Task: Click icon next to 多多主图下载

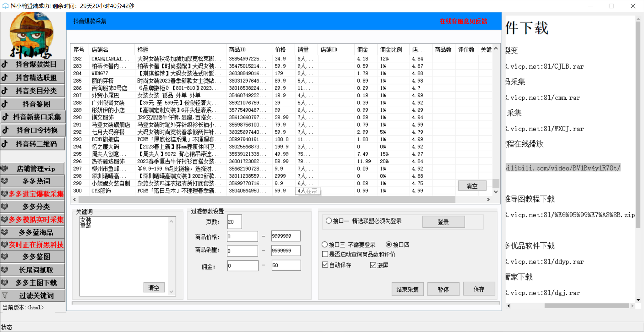Action: 4,283
